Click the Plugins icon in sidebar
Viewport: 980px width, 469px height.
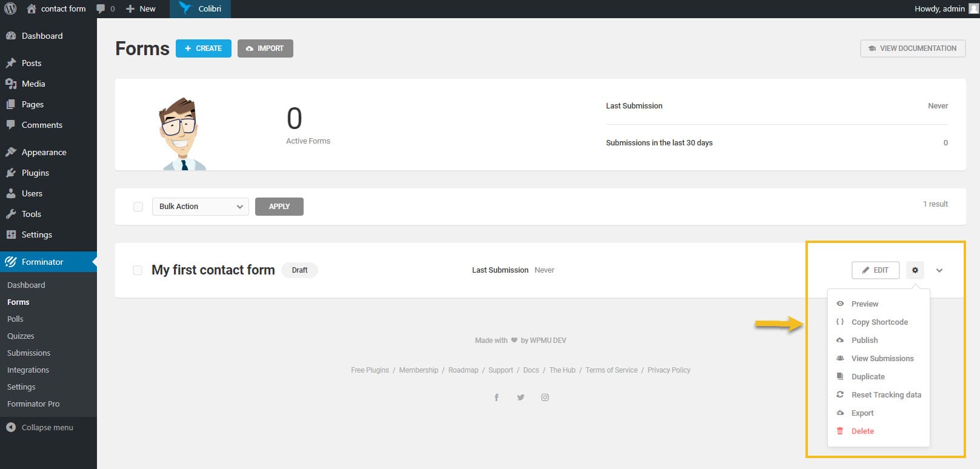(11, 173)
